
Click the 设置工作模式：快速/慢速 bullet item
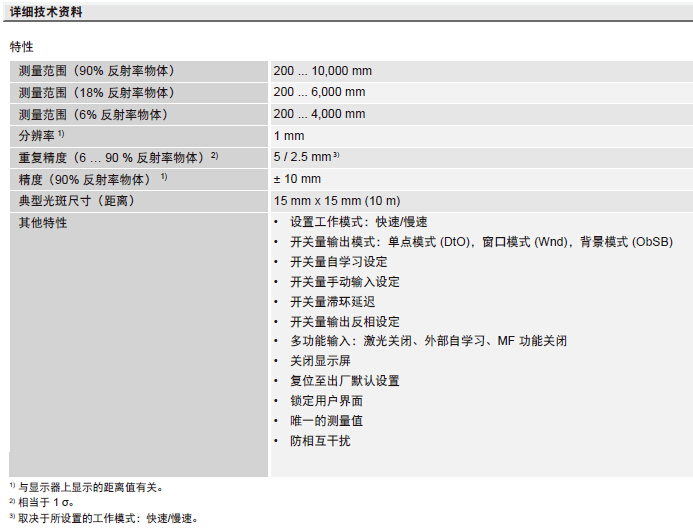coord(358,222)
